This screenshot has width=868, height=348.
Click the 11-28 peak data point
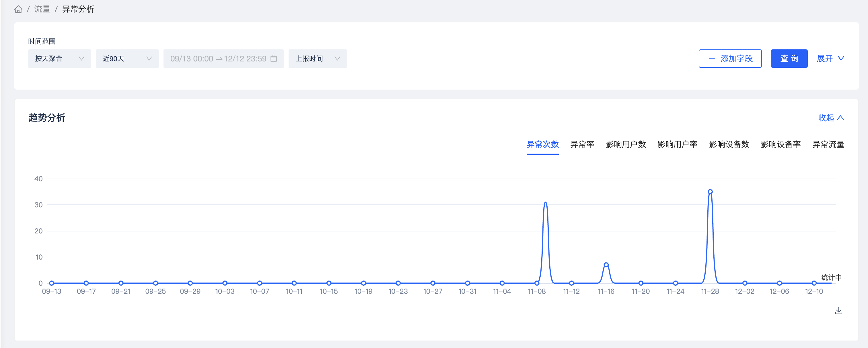[x=710, y=192]
